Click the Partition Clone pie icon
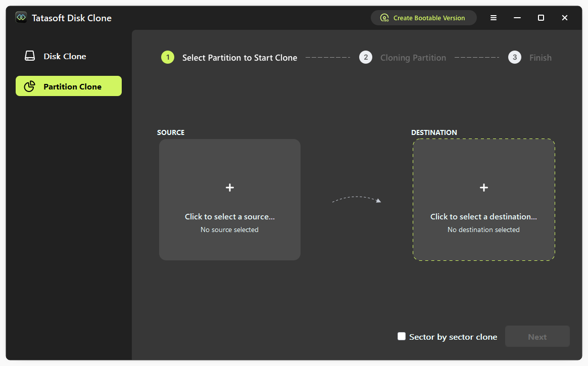 pos(30,86)
